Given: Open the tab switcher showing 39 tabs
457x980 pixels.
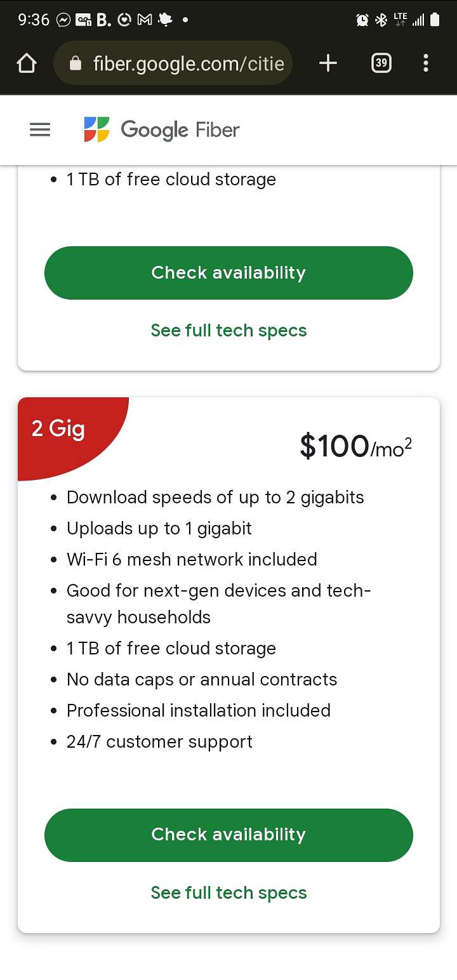Looking at the screenshot, I should [x=381, y=63].
